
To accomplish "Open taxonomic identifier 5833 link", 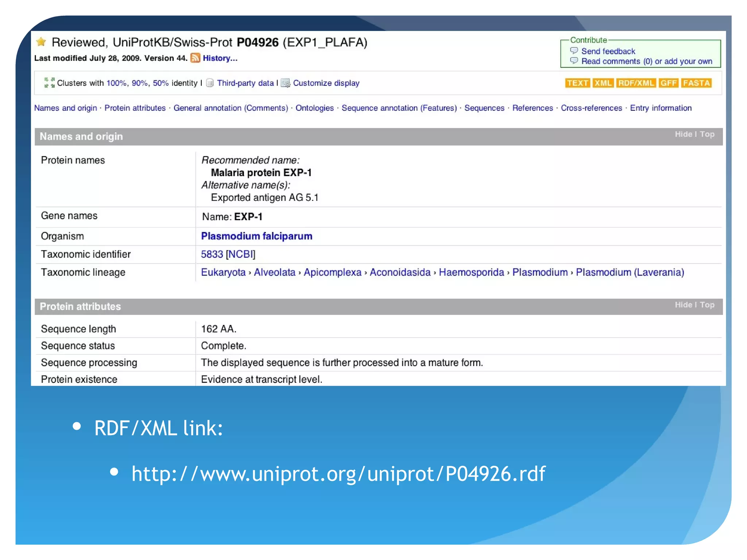I will [x=212, y=254].
